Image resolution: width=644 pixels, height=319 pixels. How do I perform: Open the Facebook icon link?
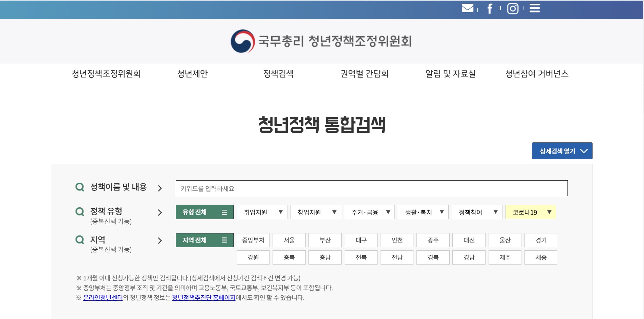pos(490,8)
